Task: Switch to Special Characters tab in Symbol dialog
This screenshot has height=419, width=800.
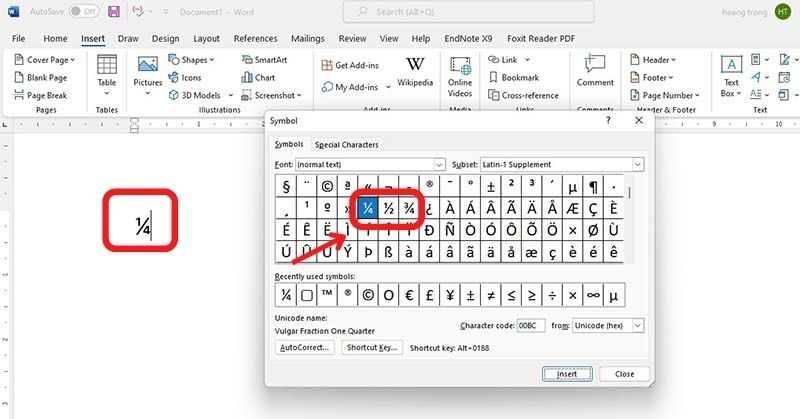Action: pyautogui.click(x=346, y=145)
